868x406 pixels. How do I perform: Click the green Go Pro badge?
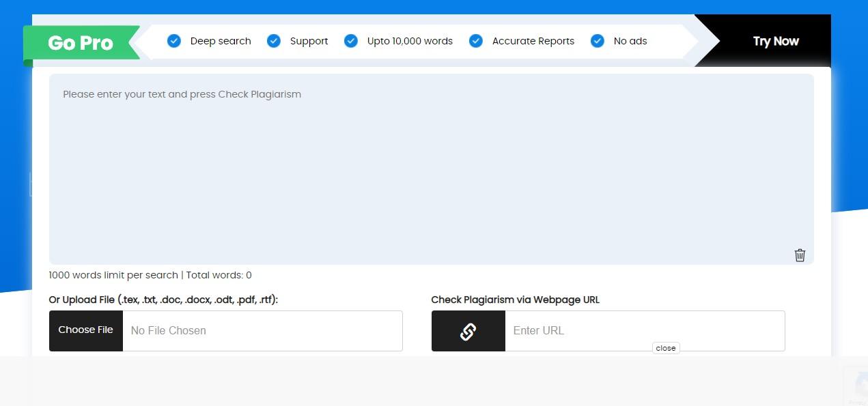point(81,43)
